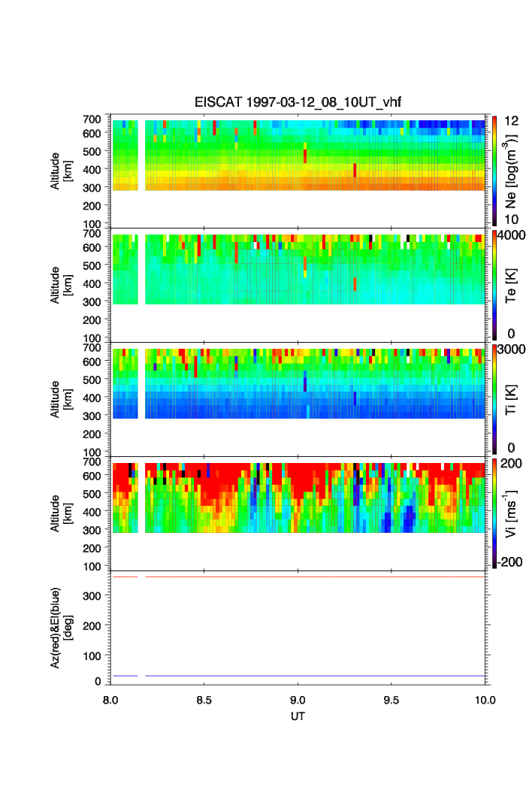Click the 8.0 tick on UT axis
The image size is (532, 799).
(110, 700)
